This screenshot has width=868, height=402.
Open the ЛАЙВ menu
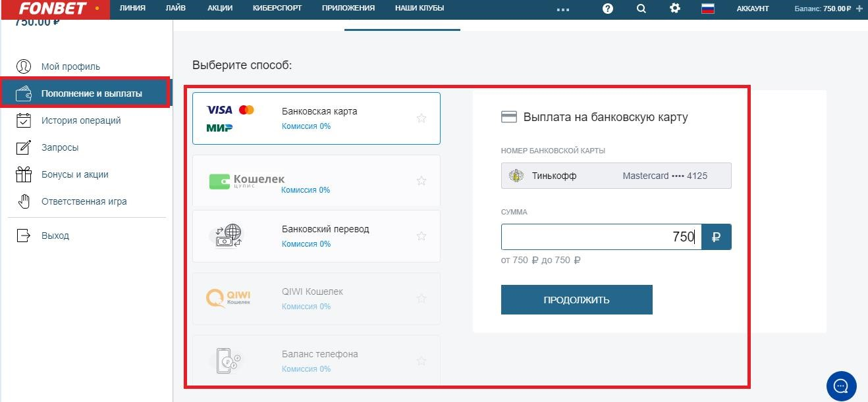pos(176,9)
